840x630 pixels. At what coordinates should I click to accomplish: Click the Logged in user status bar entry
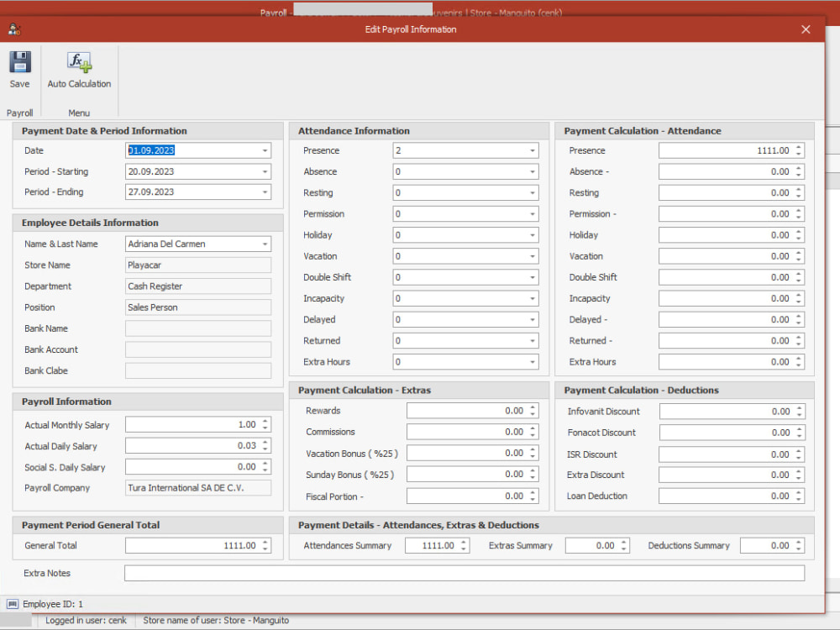[88, 620]
